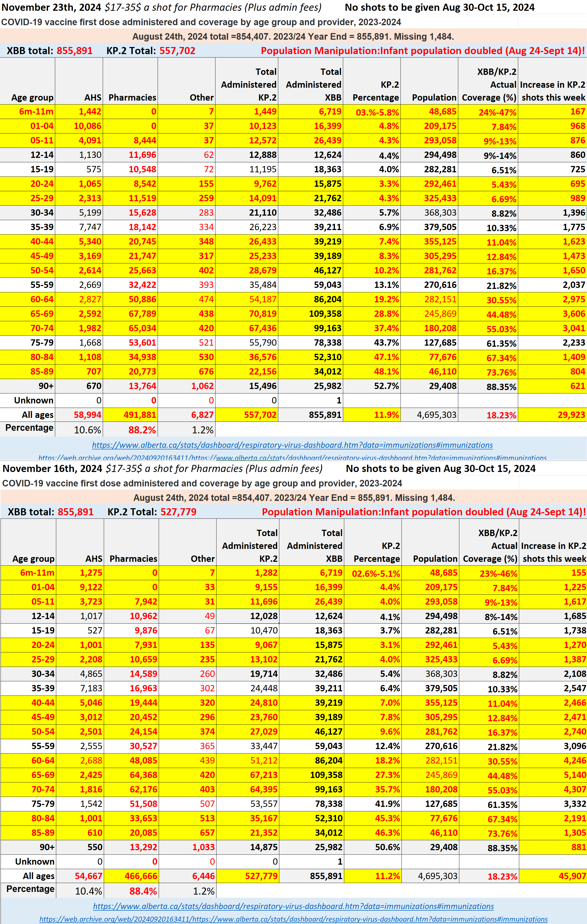Image resolution: width=587 pixels, height=924 pixels.
Task: Click All ages AHS total 58,994
Action: pos(79,415)
